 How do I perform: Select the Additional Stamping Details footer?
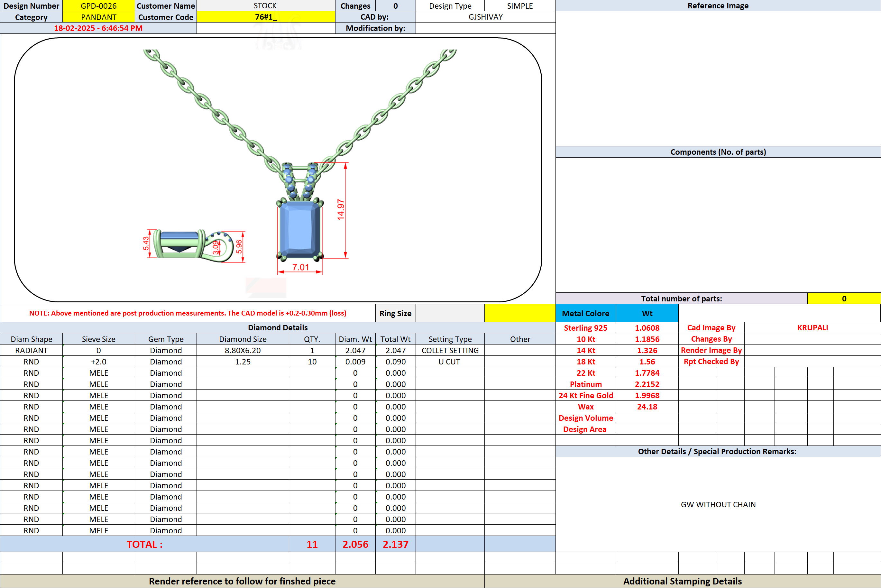click(682, 581)
